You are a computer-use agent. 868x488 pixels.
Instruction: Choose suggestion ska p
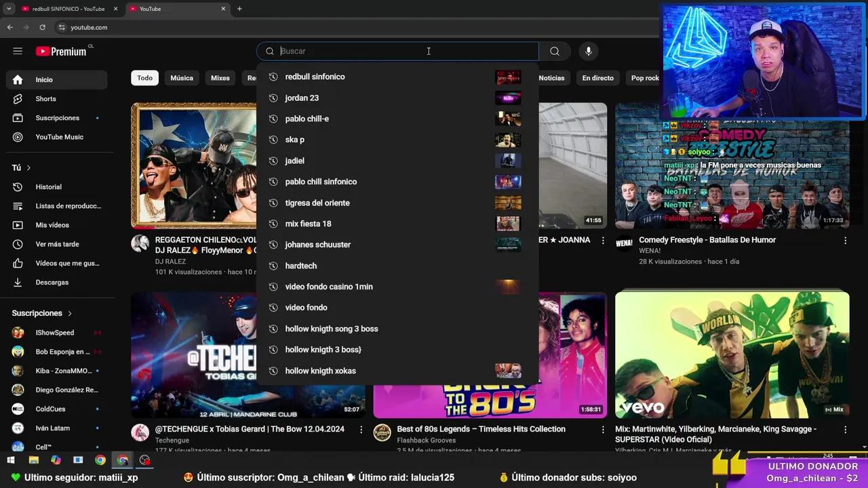pos(397,140)
